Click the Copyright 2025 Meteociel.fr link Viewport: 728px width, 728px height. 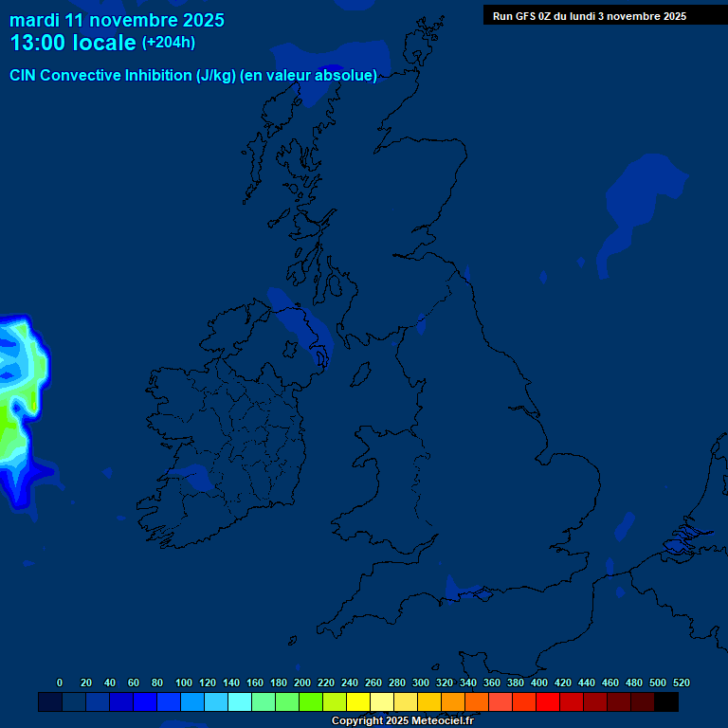[402, 721]
